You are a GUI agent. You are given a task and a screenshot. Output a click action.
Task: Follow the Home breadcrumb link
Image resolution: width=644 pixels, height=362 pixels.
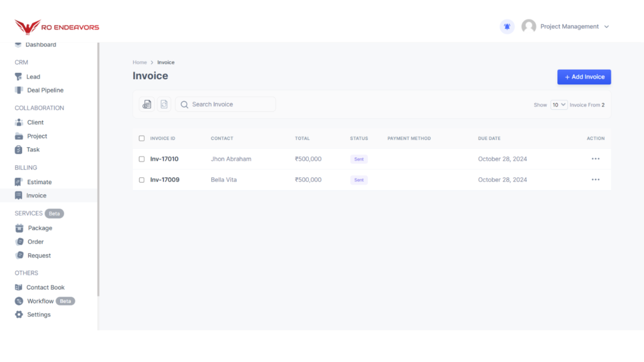[x=140, y=62]
